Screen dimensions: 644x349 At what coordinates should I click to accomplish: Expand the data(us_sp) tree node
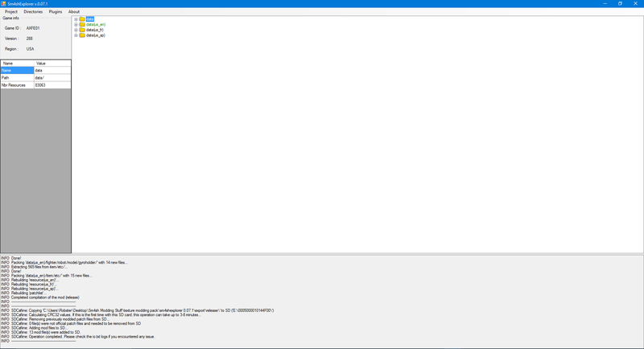point(76,35)
